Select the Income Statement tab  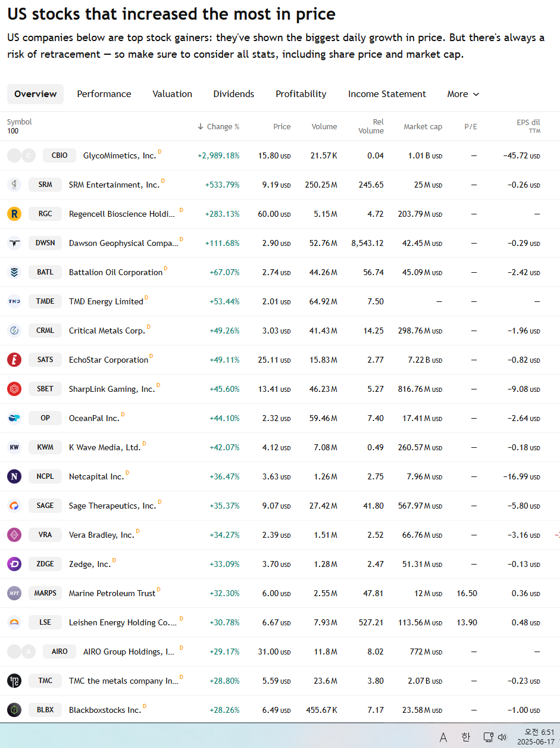point(387,94)
